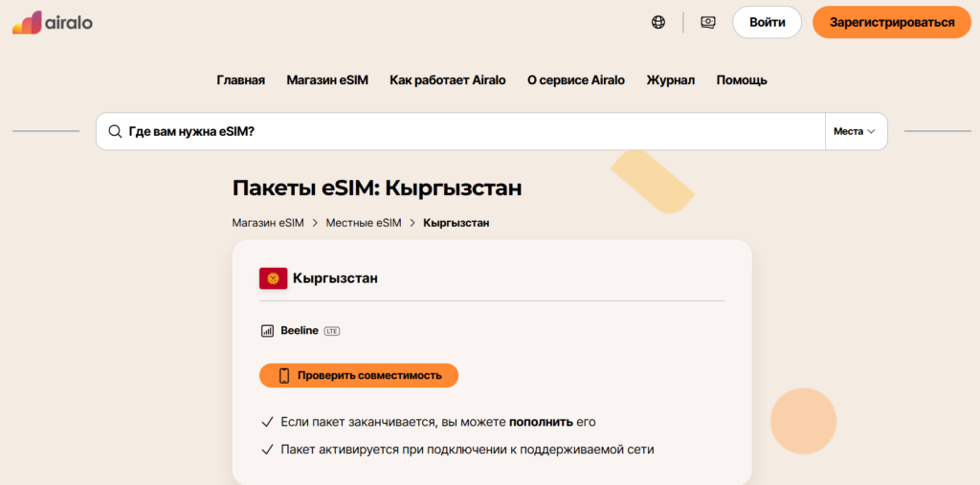Click the Beeline signal bars icon
This screenshot has height=485, width=980.
(x=267, y=331)
